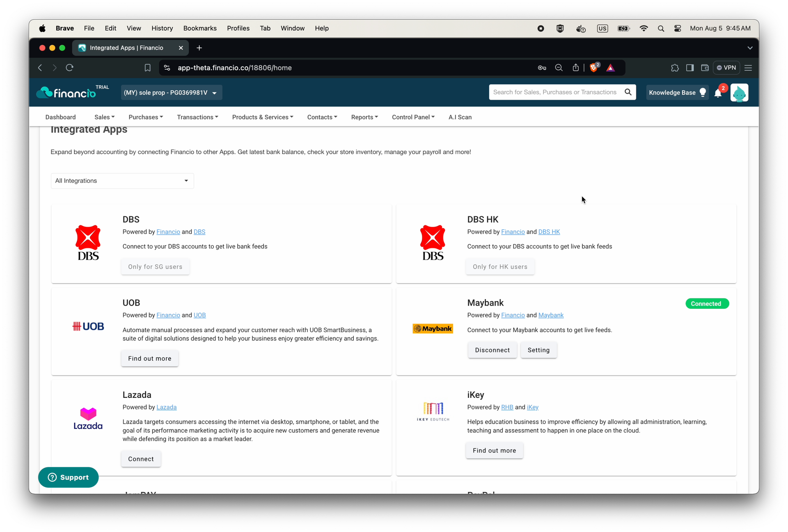
Task: Open the Brave hamburger menu
Action: click(748, 68)
